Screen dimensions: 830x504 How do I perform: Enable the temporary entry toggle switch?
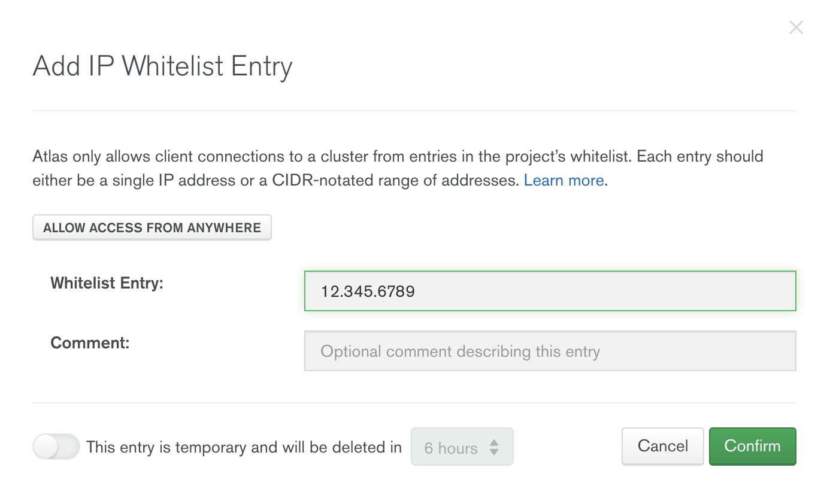coord(56,447)
